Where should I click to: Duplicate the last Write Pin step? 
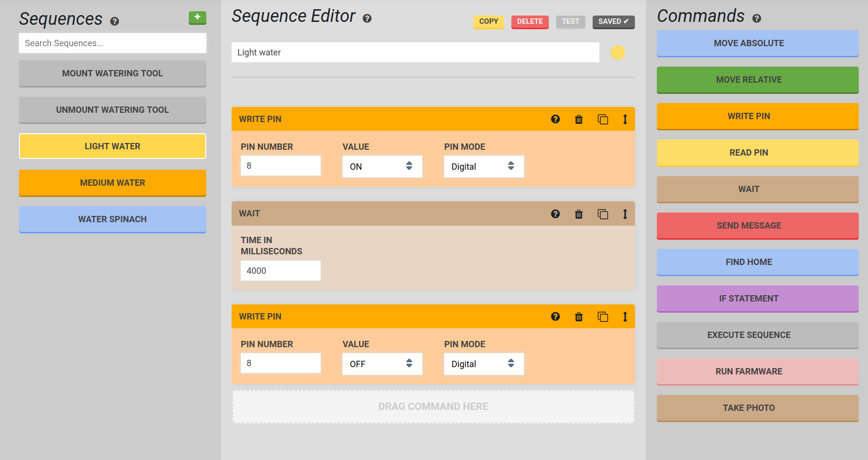[602, 317]
